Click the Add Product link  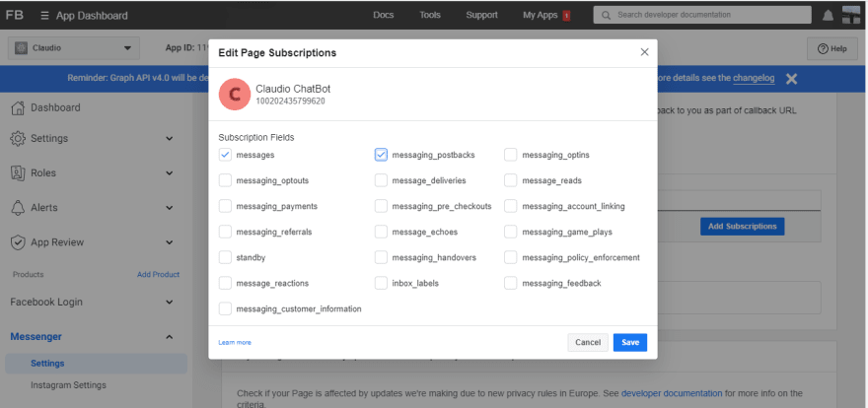click(x=159, y=274)
